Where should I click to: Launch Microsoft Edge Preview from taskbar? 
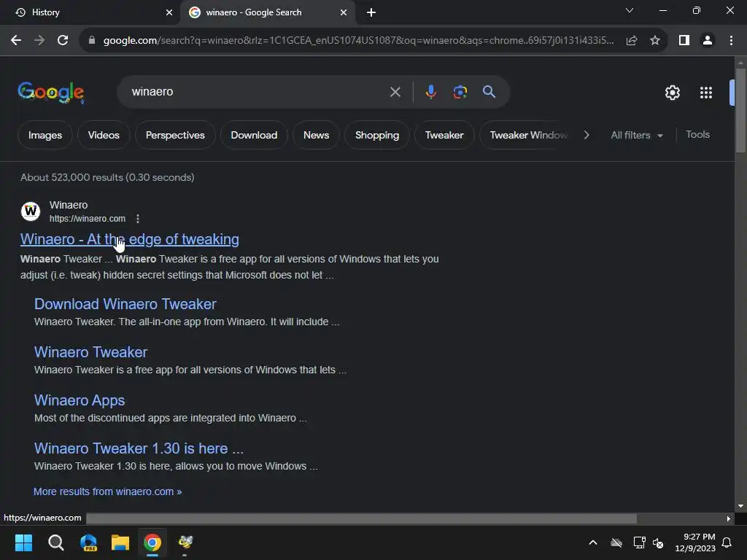point(88,542)
